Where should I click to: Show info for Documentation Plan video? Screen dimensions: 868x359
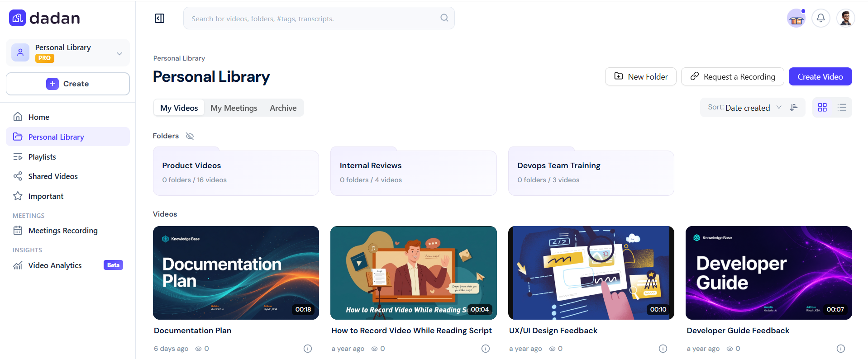pyautogui.click(x=308, y=348)
